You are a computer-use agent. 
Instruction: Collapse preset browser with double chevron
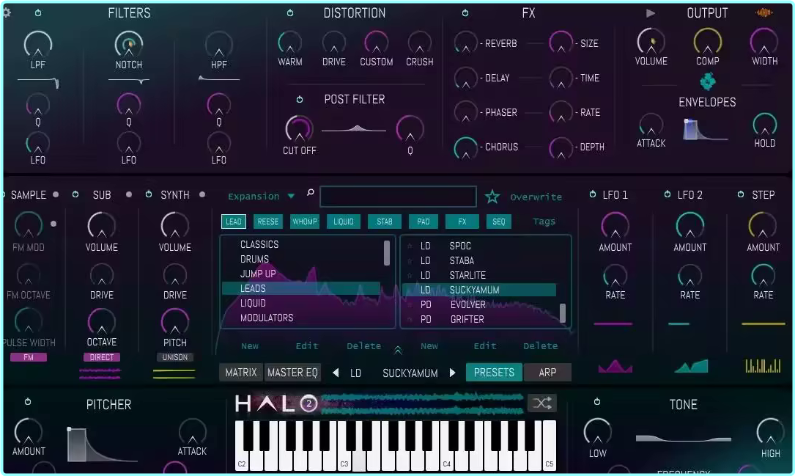coord(398,350)
